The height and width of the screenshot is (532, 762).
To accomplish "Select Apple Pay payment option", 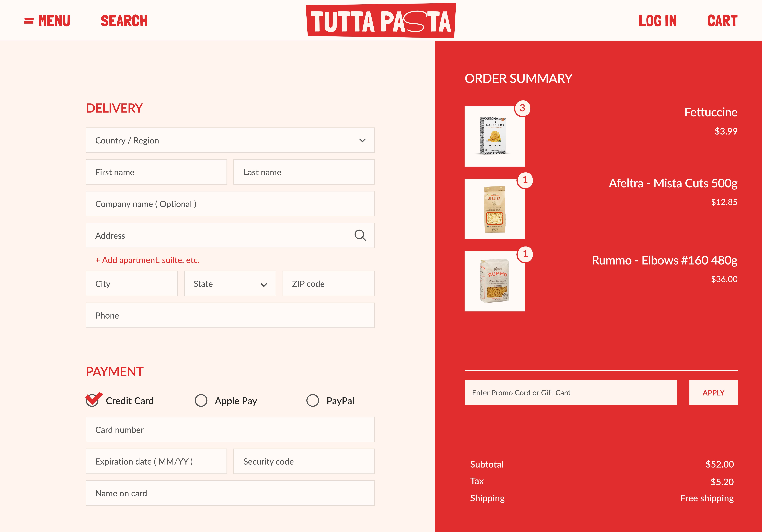I will 201,400.
